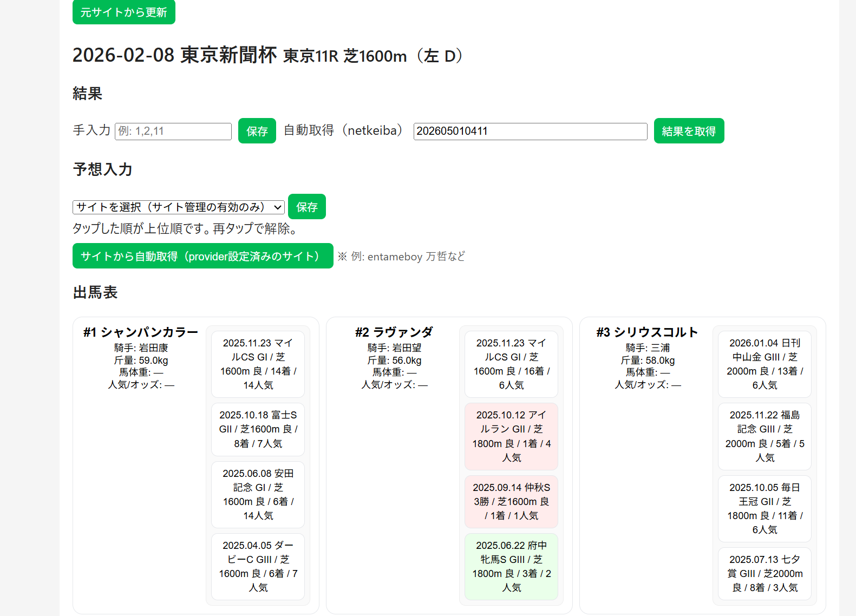Open the サイトを選択 dropdown

coord(179,207)
